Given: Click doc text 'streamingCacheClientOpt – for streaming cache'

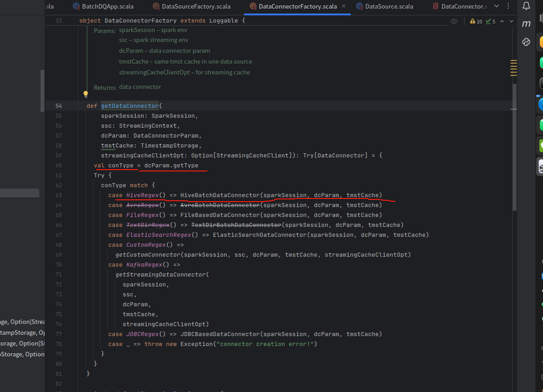Looking at the screenshot, I should [184, 72].
